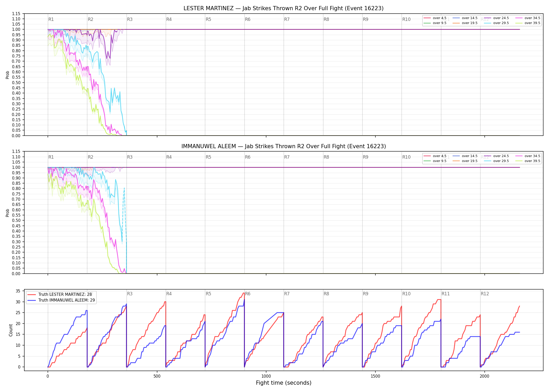Screen dimensions: 549x392
Task: Click 'over 34.5' legend entry in top chart
Action: pyautogui.click(x=528, y=18)
